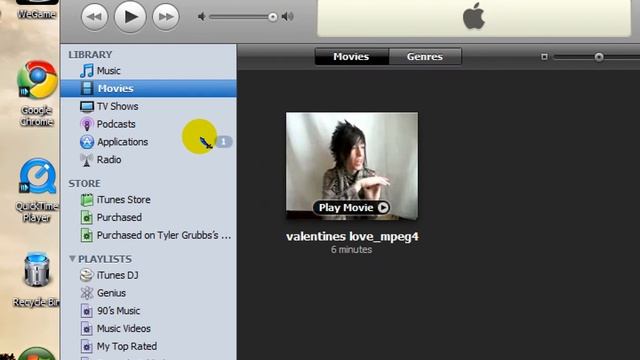Image resolution: width=640 pixels, height=360 pixels.
Task: Click the Previous/rewind playback button
Action: click(x=95, y=17)
